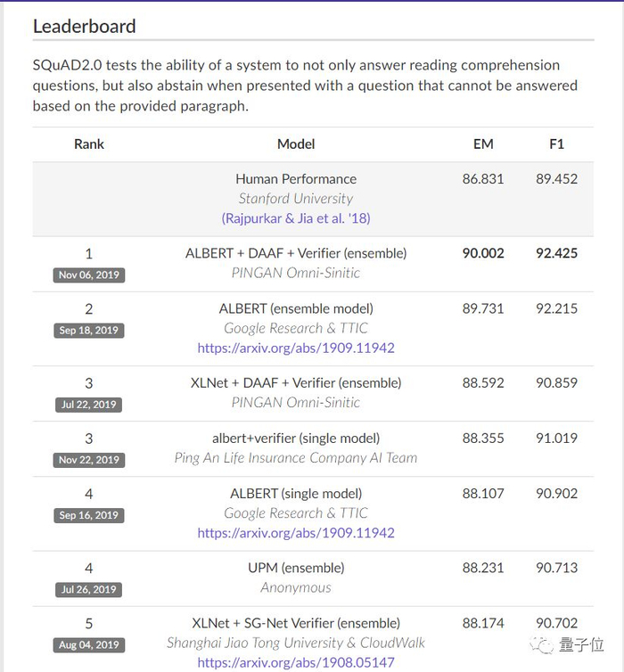Click the WeChat logo icon in the watermark
Image resolution: width=624 pixels, height=672 pixels.
click(545, 644)
